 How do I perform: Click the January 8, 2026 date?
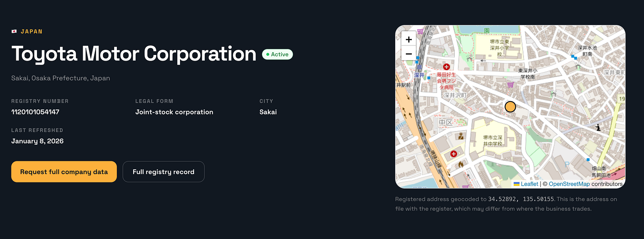coord(37,141)
